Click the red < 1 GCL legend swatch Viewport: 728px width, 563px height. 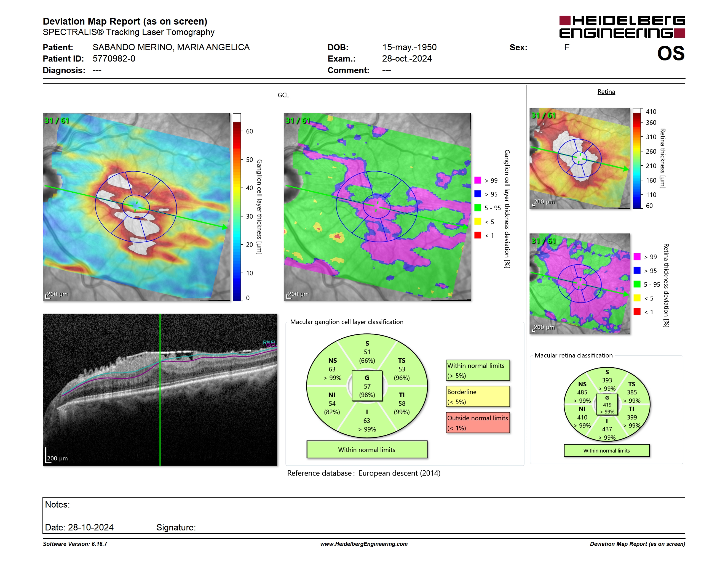(478, 235)
